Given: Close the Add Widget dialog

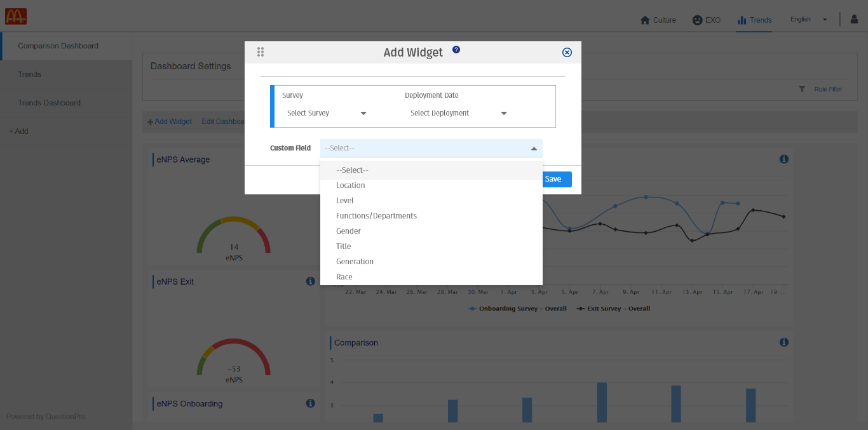Looking at the screenshot, I should (567, 53).
